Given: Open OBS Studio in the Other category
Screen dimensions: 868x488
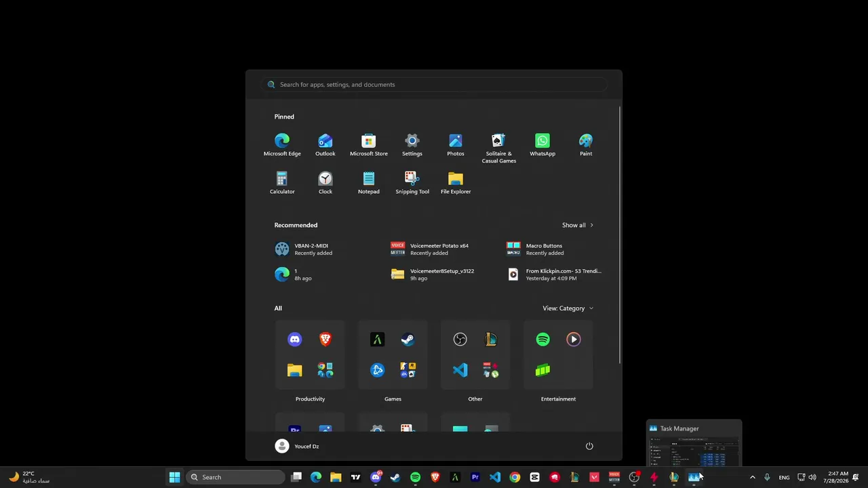Looking at the screenshot, I should tap(460, 340).
